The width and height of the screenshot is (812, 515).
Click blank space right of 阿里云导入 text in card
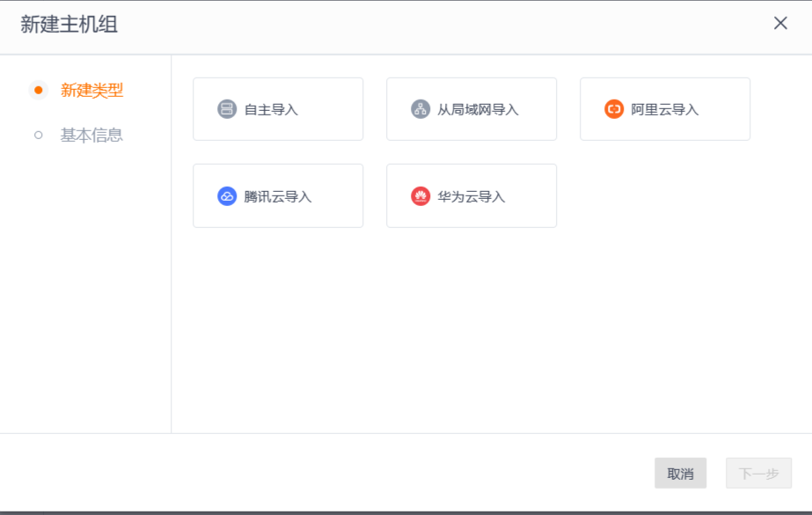pyautogui.click(x=724, y=110)
